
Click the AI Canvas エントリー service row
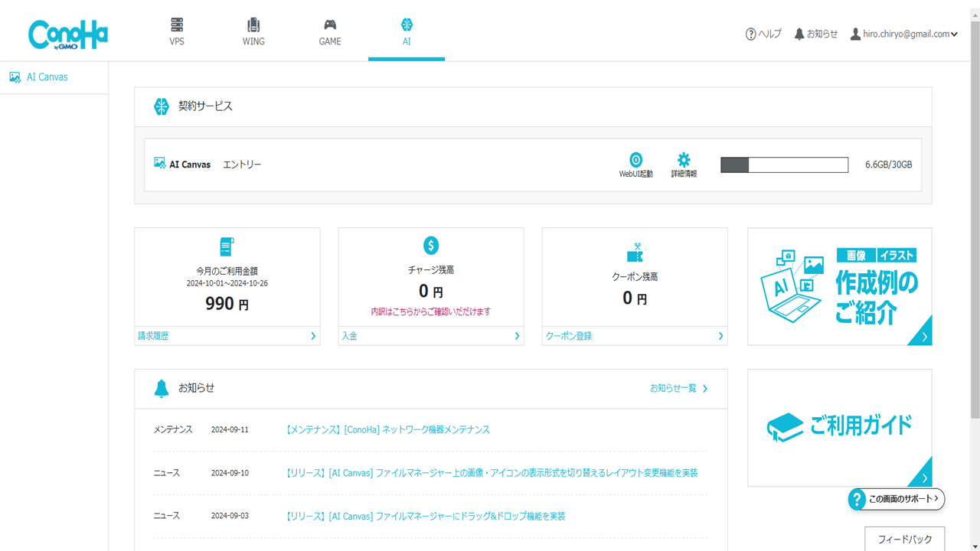point(533,165)
